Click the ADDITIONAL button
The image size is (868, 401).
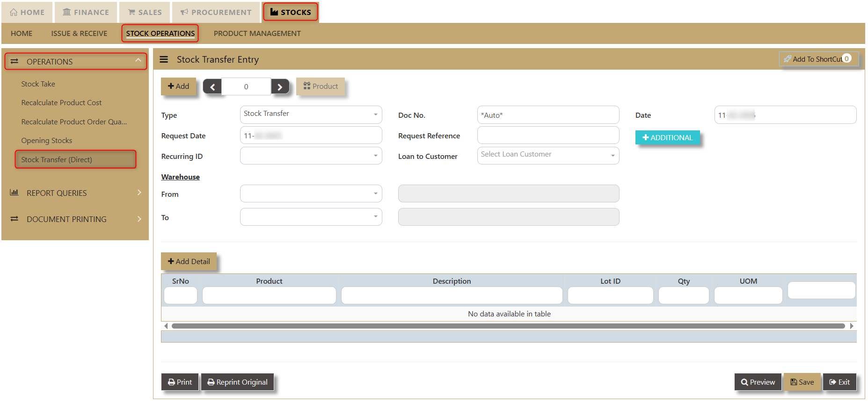pyautogui.click(x=667, y=137)
